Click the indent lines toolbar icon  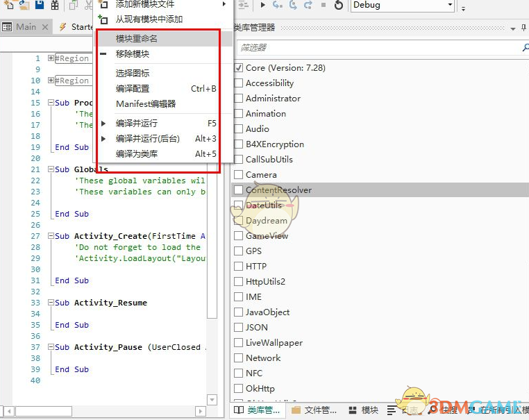(243, 5)
